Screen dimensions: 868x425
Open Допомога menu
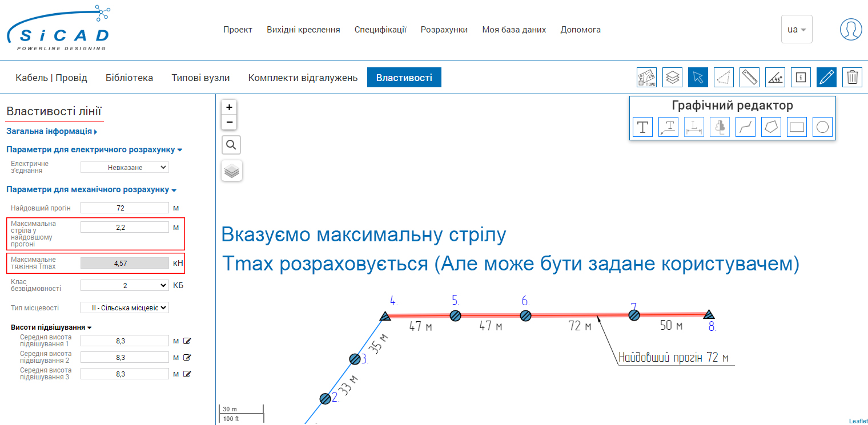pyautogui.click(x=580, y=30)
